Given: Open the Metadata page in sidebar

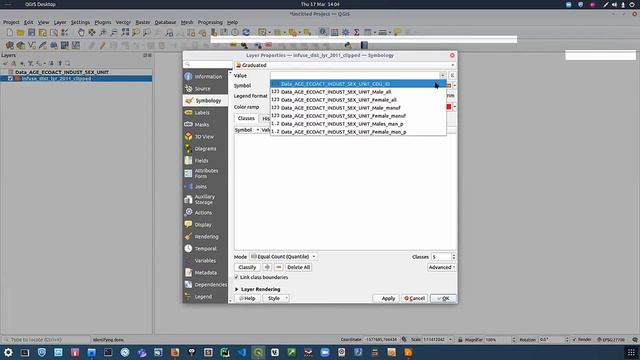Looking at the screenshot, I should tap(205, 273).
